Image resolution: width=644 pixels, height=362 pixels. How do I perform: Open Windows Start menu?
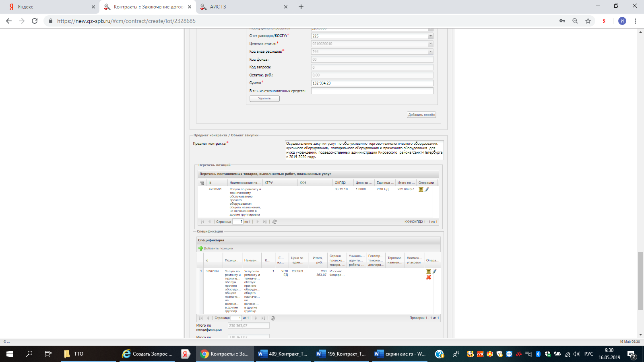10,354
